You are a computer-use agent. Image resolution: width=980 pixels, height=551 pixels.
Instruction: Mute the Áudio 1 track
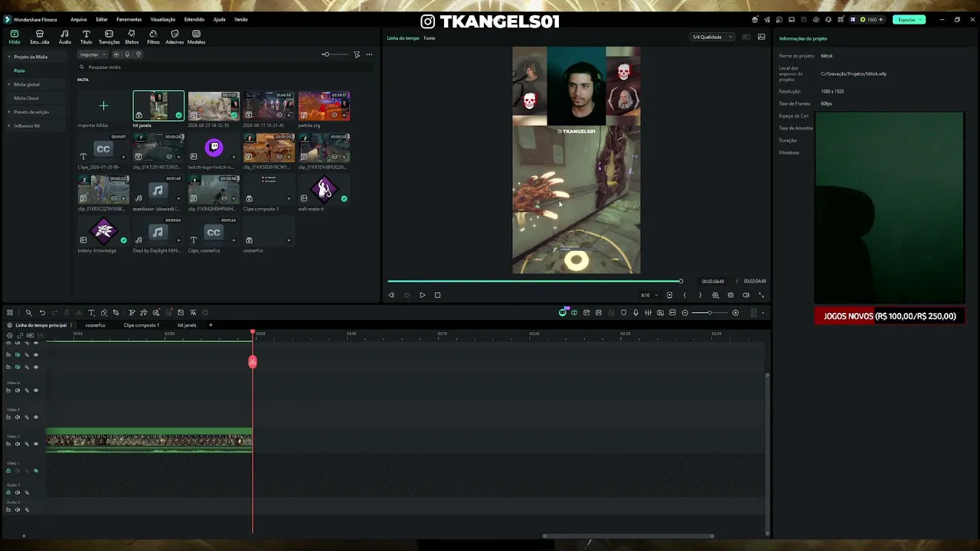[18, 492]
